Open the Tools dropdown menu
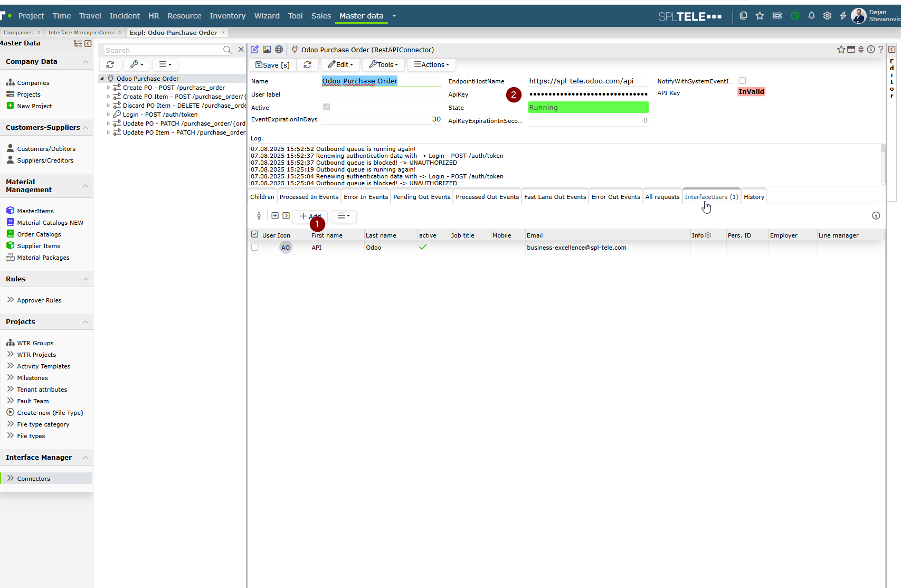Screen dimensions: 901x588 point(384,64)
